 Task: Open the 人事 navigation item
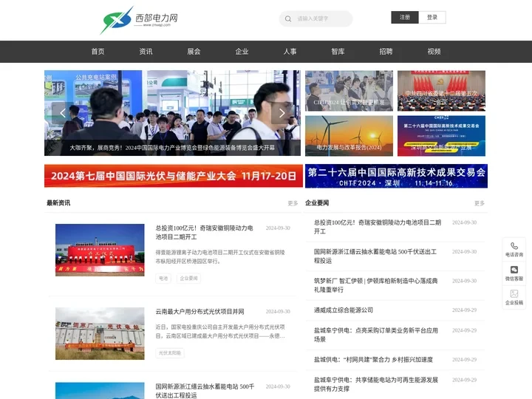tap(290, 52)
